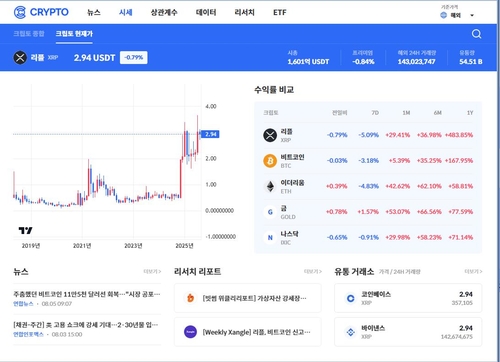
Task: Click the 2.94 price marker on chart
Action: (211, 134)
